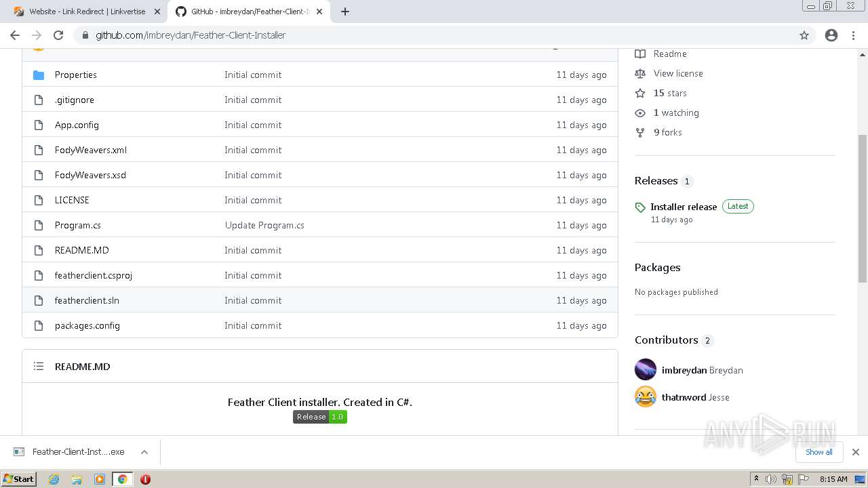Click the file icon beside .gitignore
868x488 pixels.
[39, 100]
